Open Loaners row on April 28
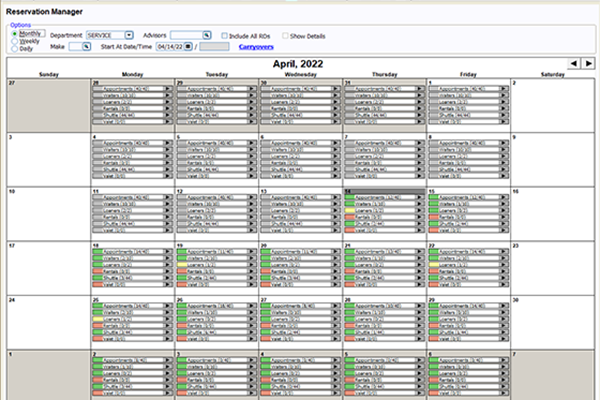This screenshot has height=400, width=600. [x=384, y=319]
